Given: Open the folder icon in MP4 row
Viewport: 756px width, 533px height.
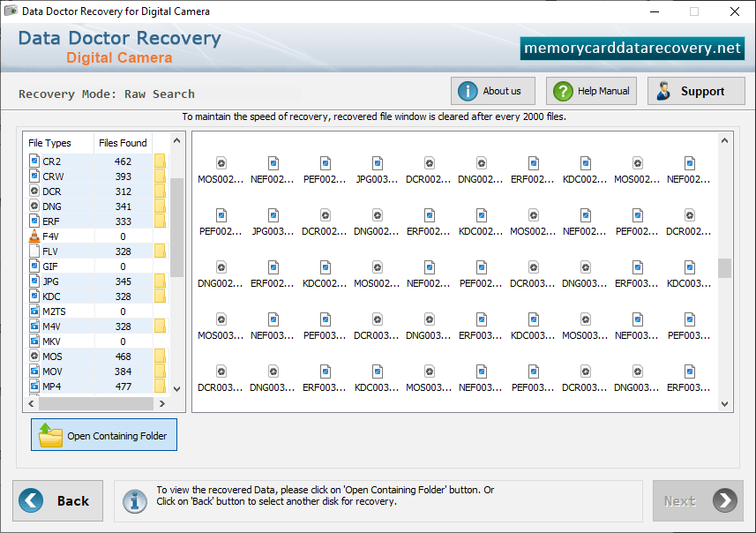Looking at the screenshot, I should 160,386.
